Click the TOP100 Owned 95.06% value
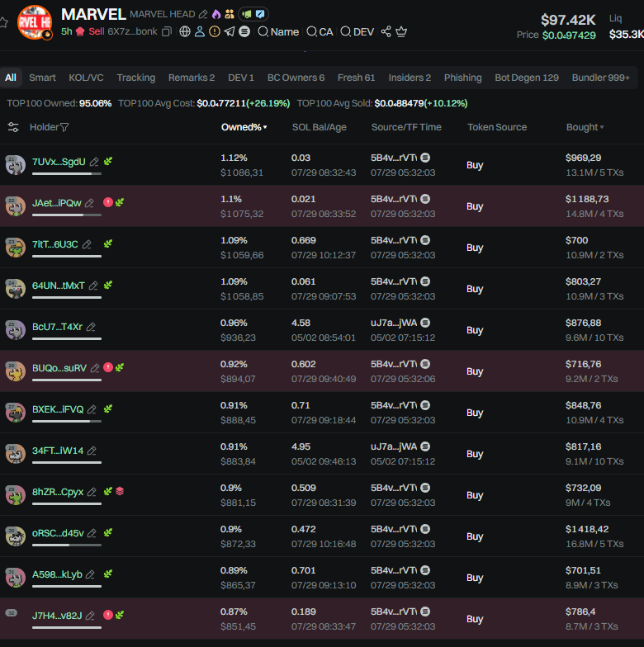644x647 pixels. tap(96, 103)
